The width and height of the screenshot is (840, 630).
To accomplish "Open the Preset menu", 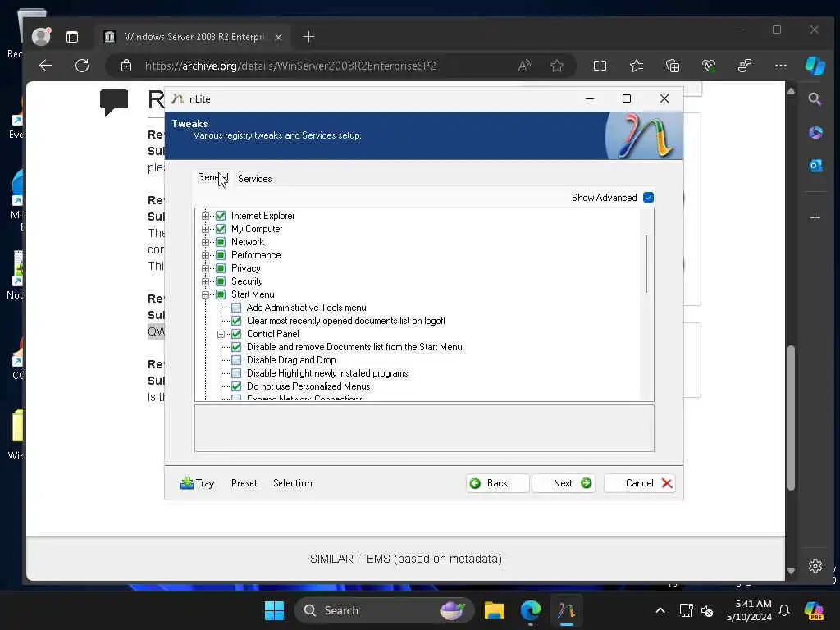I will (244, 482).
